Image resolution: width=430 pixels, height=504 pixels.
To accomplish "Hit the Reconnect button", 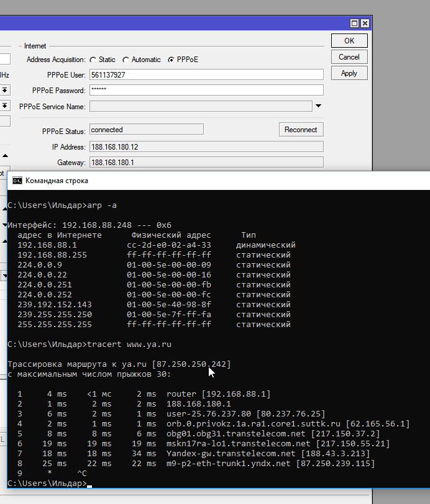I will click(301, 130).
